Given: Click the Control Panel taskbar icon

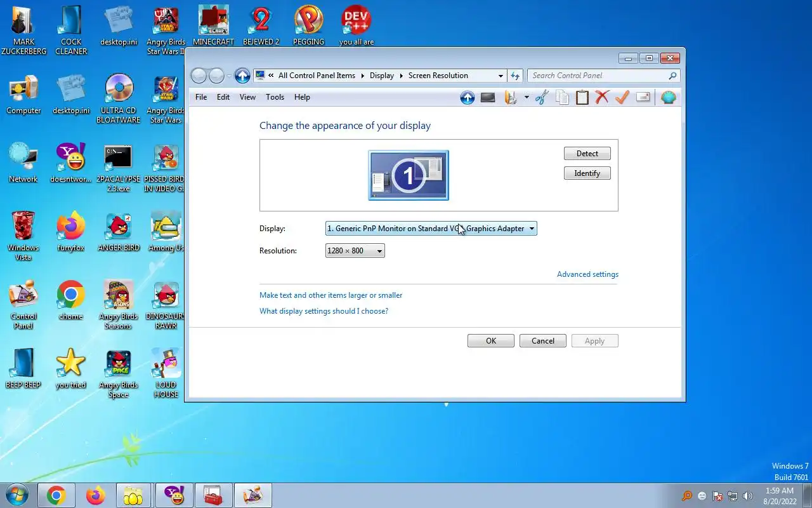Looking at the screenshot, I should (x=252, y=495).
